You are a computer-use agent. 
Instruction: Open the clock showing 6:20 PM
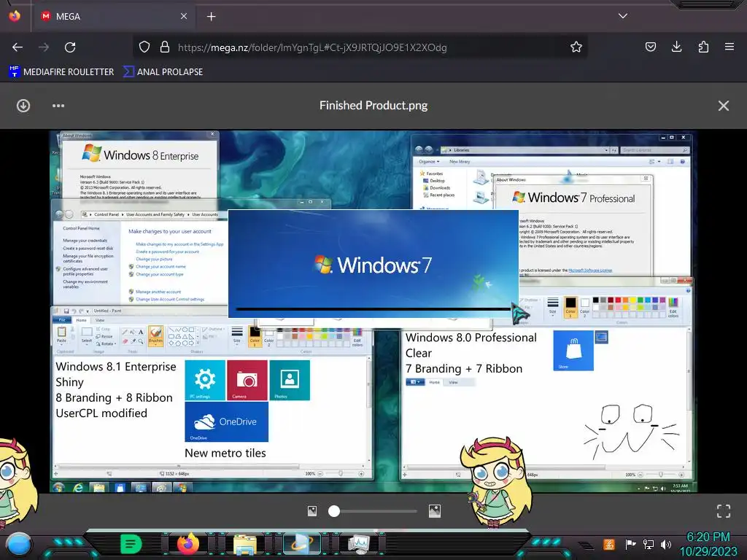pos(708,544)
